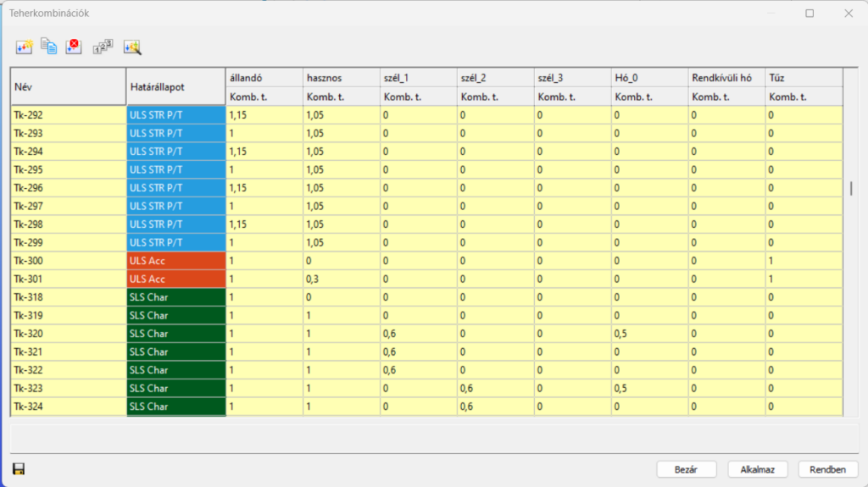868x487 pixels.
Task: Click the Név column header
Action: [68, 86]
